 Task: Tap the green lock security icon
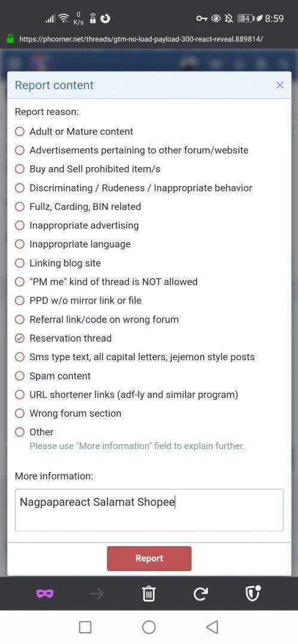tap(10, 39)
